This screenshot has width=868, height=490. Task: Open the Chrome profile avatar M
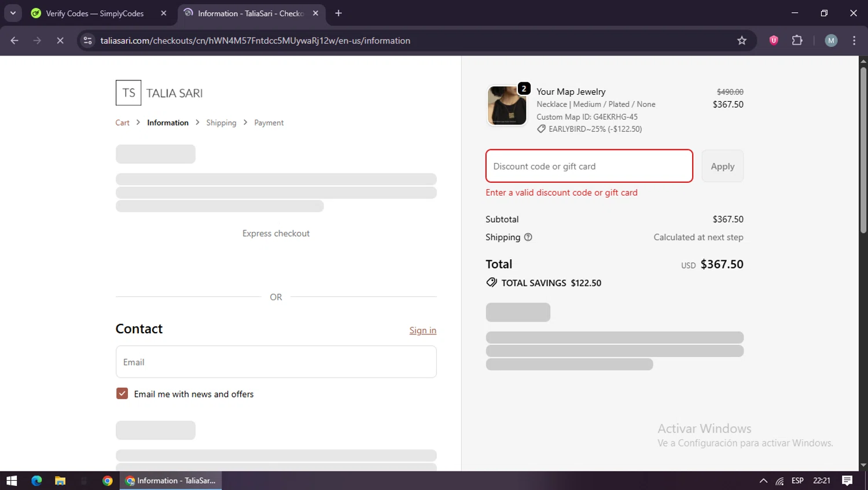click(831, 40)
